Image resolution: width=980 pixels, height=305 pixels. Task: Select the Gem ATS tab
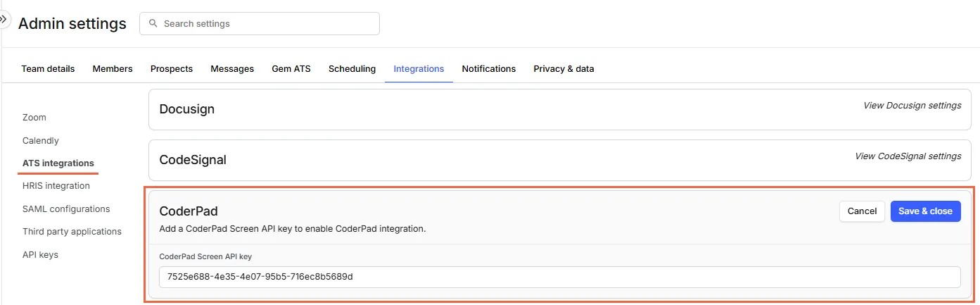[291, 69]
